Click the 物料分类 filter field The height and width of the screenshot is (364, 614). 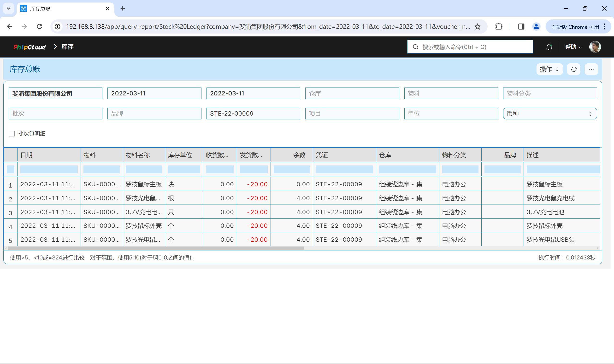click(x=550, y=94)
